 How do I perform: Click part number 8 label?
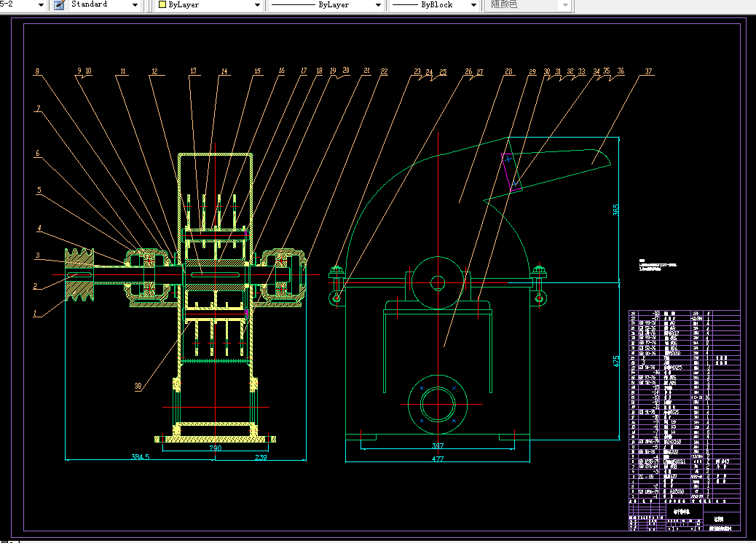[37, 71]
